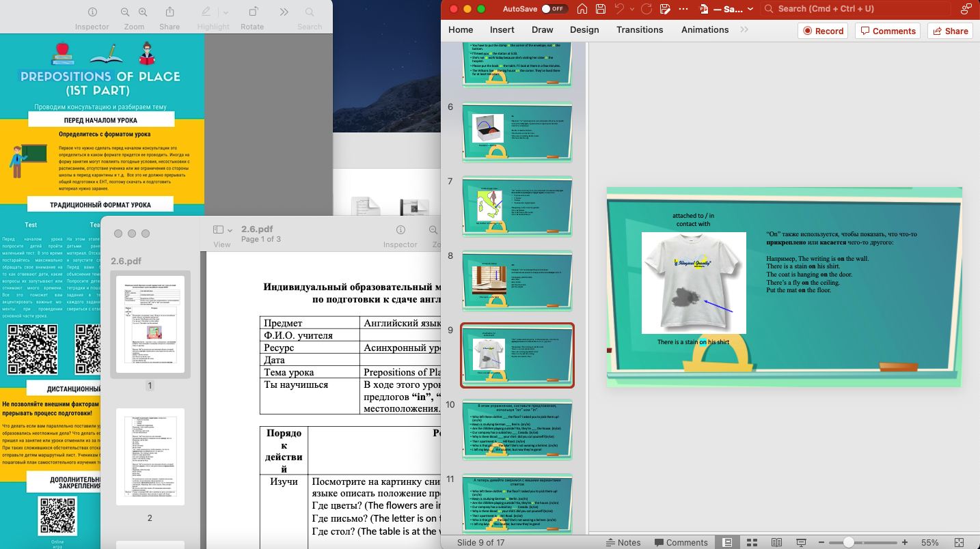Click the Share button in PowerPoint
The height and width of the screenshot is (549, 980).
[950, 31]
